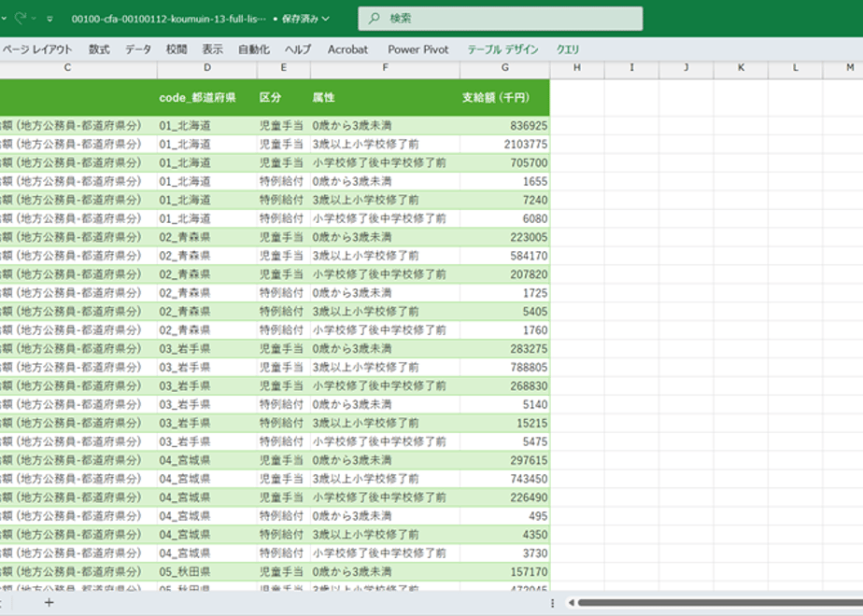Open the クエリ ribbon tab
This screenshot has height=616, width=863.
click(568, 49)
